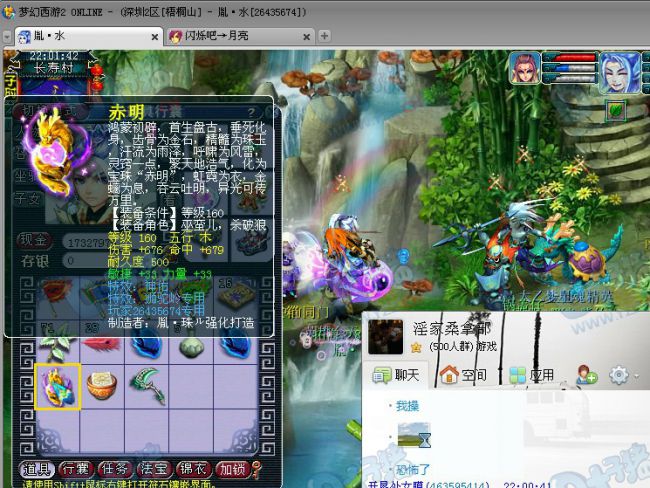
Task: Open the 法宝 treasures tab
Action: 154,469
